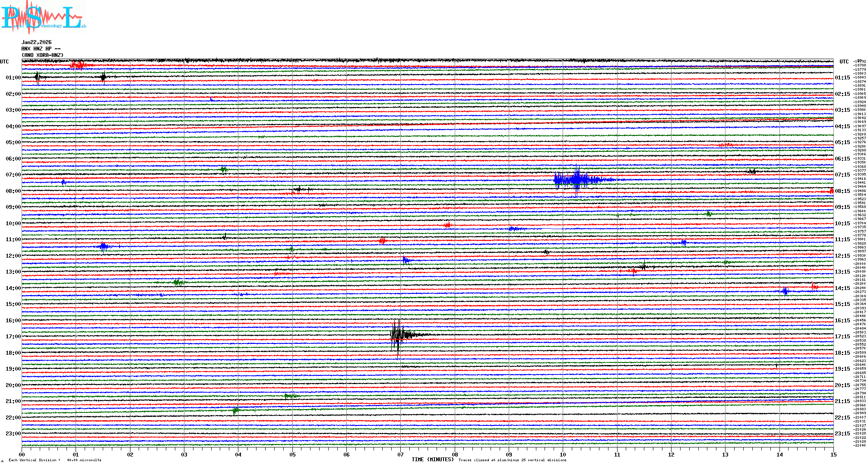Click minute 15 at the bottom axis end

click(833, 455)
